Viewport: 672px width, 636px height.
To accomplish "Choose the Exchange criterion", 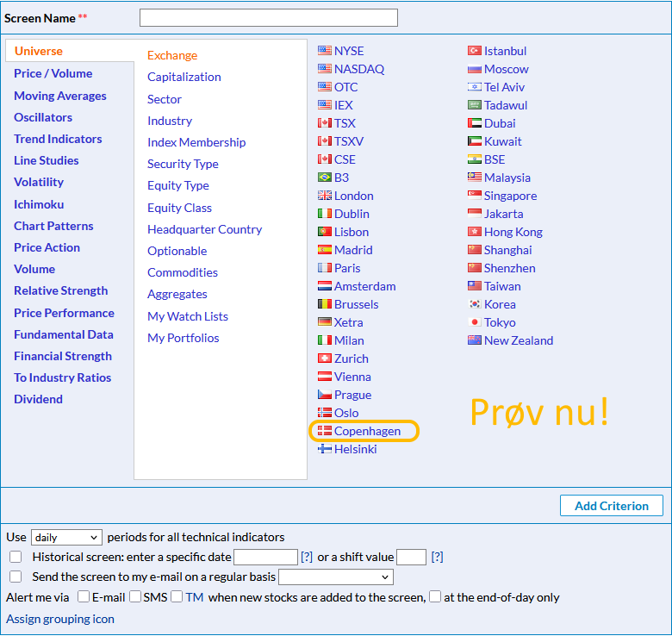I will (x=172, y=55).
